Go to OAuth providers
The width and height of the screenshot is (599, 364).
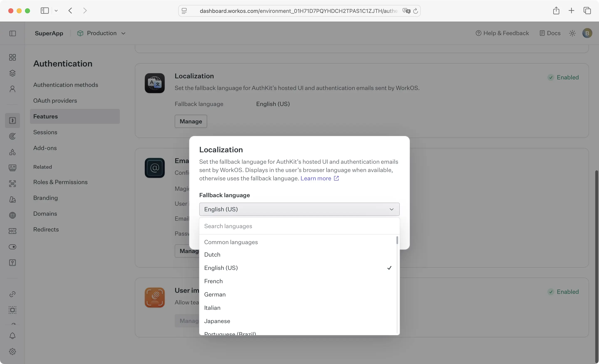[x=55, y=101]
